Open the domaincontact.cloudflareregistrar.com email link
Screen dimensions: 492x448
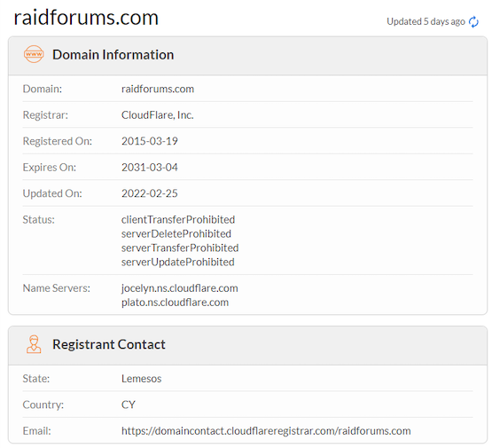(x=266, y=431)
